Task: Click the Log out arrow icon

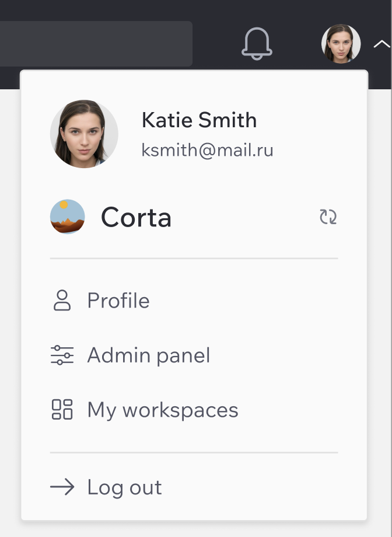Action: (x=62, y=487)
